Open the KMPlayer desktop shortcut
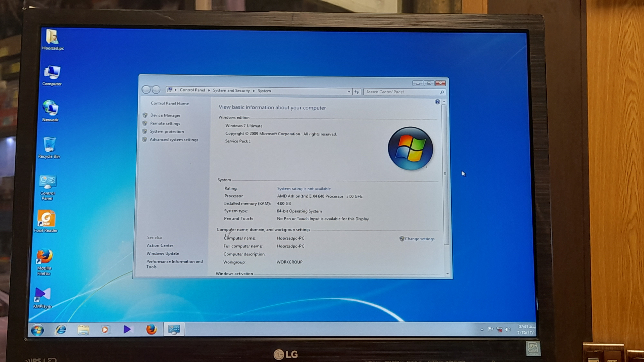 click(x=43, y=298)
